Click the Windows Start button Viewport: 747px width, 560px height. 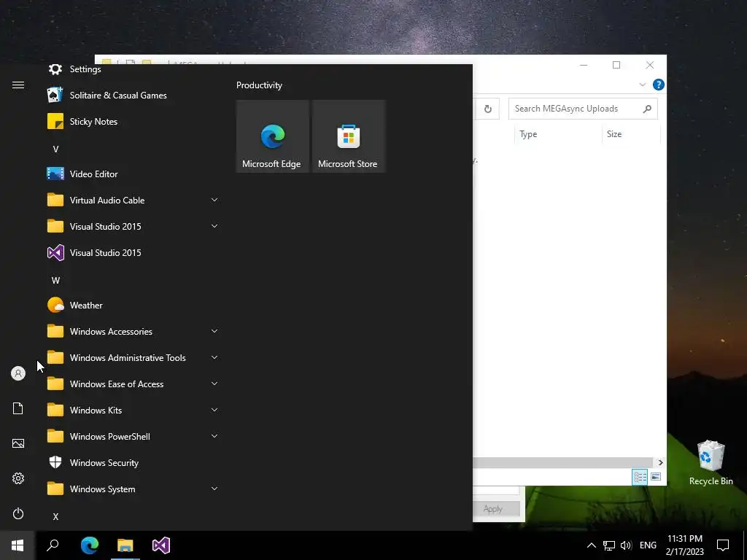18,545
